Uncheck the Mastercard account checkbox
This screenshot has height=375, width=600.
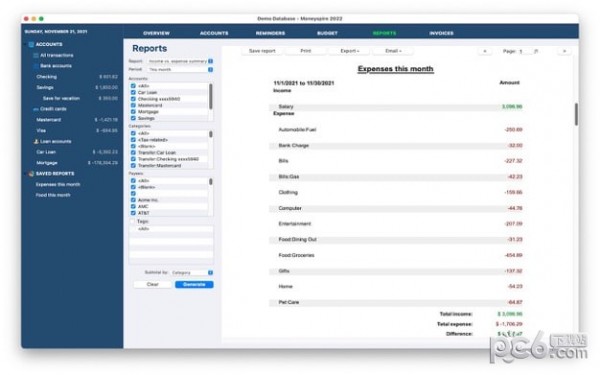tap(133, 105)
